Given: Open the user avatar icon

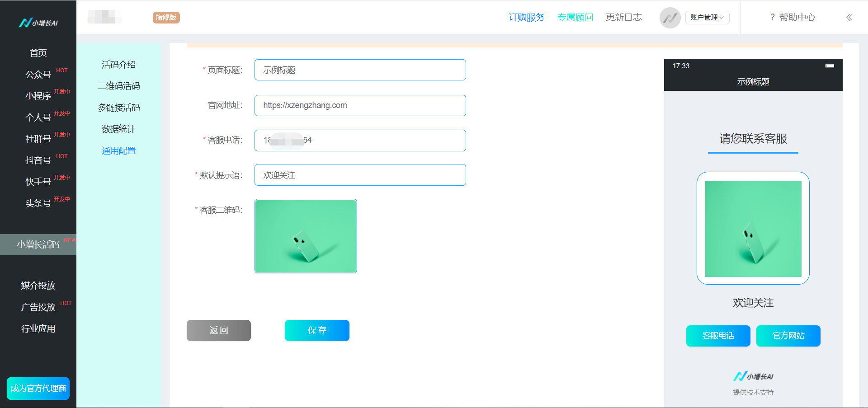Looking at the screenshot, I should 670,18.
